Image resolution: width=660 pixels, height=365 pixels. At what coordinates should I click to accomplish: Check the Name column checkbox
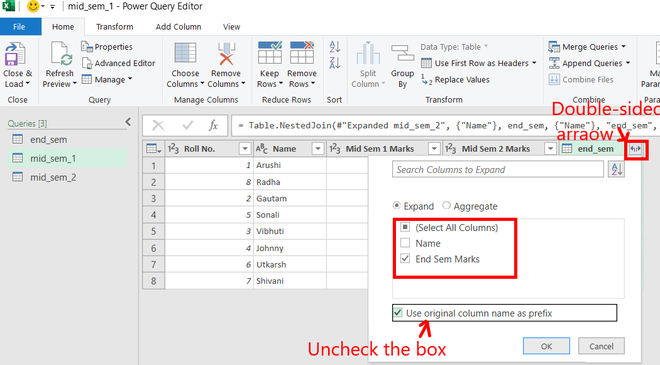click(x=405, y=243)
